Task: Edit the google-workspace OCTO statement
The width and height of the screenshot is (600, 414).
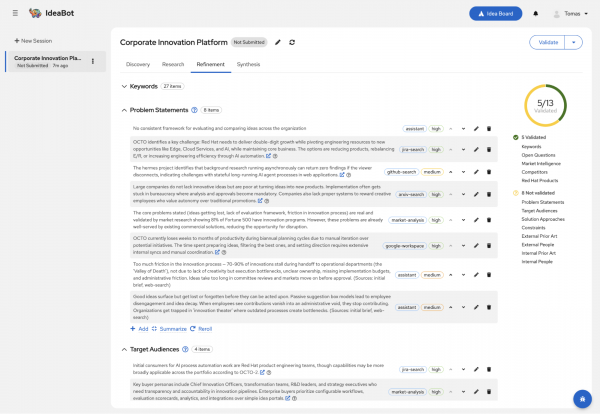Action: (476, 246)
